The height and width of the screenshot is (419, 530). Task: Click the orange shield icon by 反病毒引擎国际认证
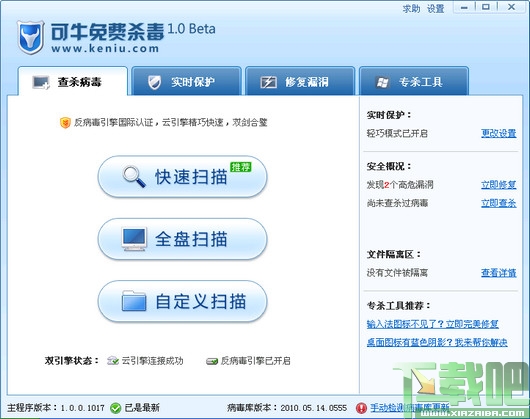pyautogui.click(x=65, y=122)
